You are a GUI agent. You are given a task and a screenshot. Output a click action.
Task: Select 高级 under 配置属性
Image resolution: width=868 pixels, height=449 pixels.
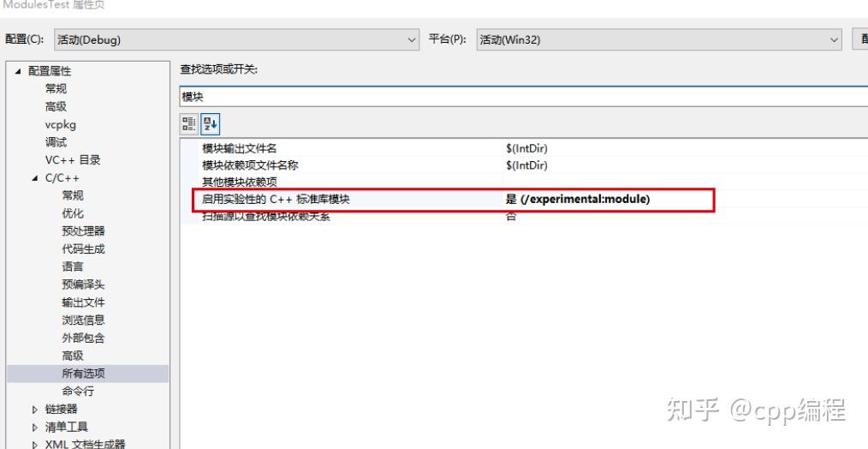(x=56, y=106)
